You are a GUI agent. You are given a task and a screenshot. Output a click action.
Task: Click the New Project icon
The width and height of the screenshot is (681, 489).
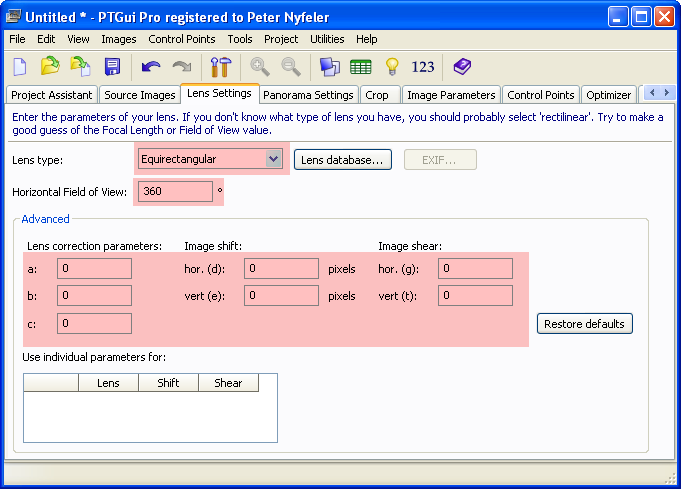coord(19,67)
